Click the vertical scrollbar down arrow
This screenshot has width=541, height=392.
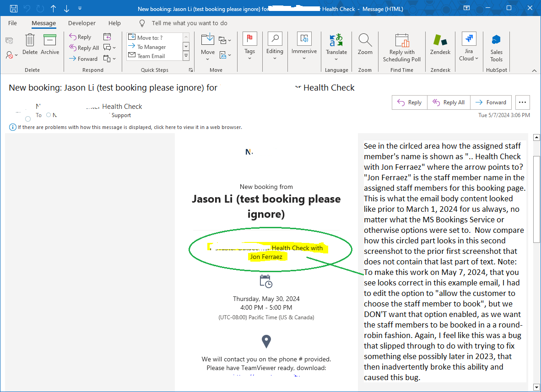[x=536, y=387]
